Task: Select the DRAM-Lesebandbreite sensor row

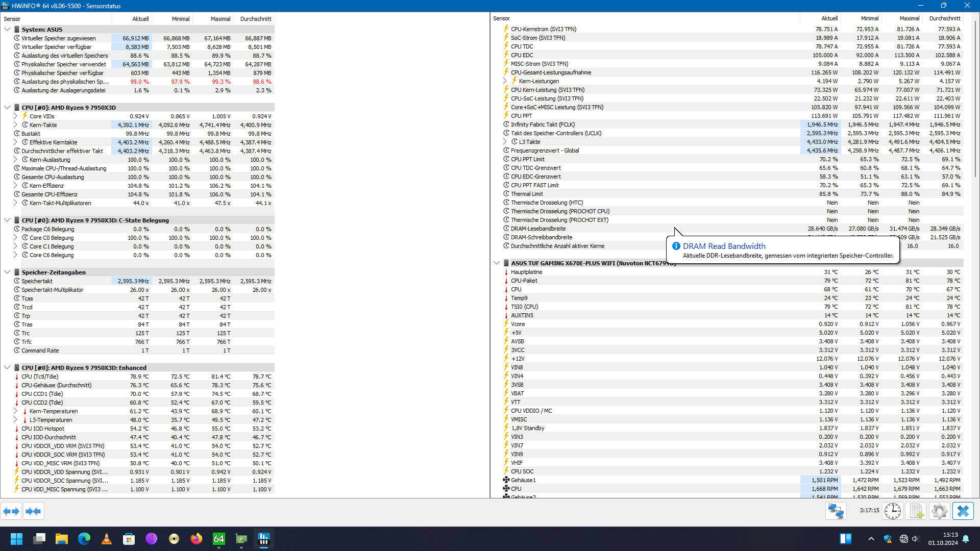Action: tap(538, 229)
